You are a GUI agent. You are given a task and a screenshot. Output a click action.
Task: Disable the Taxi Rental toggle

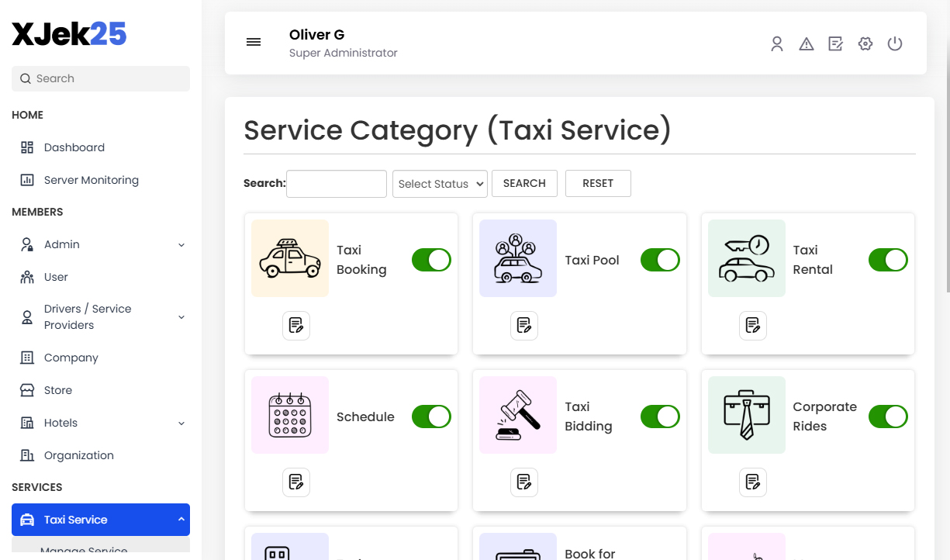[888, 260]
